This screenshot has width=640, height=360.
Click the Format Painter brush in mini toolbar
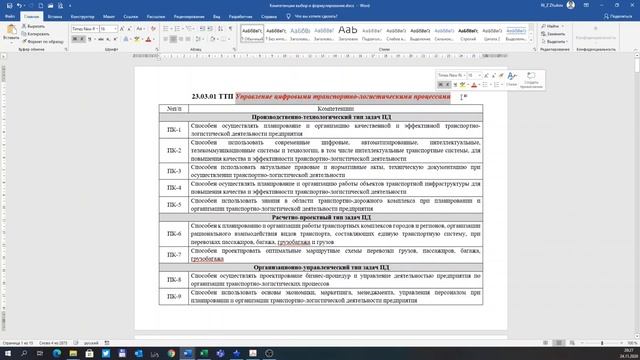tap(501, 76)
